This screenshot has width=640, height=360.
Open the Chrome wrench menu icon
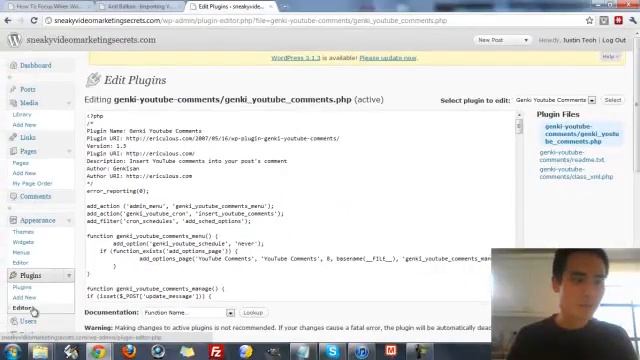pos(633,20)
